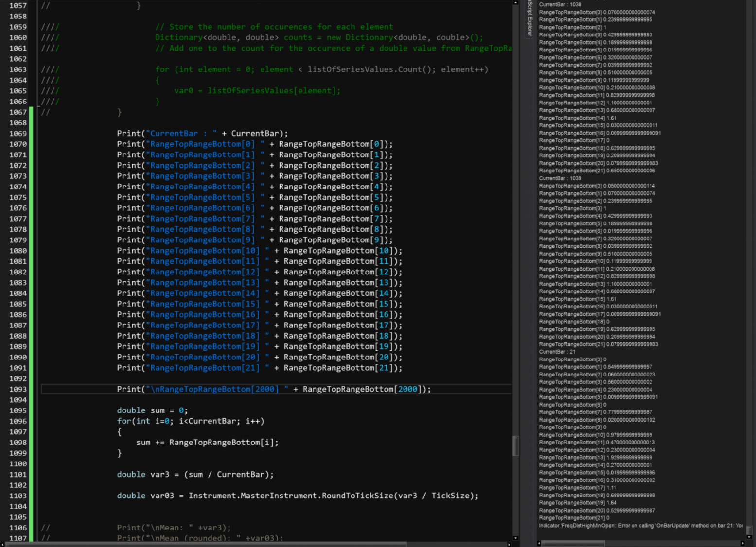
Task: Click the code editor's horizontal scroll-left arrow
Action: click(x=3, y=544)
